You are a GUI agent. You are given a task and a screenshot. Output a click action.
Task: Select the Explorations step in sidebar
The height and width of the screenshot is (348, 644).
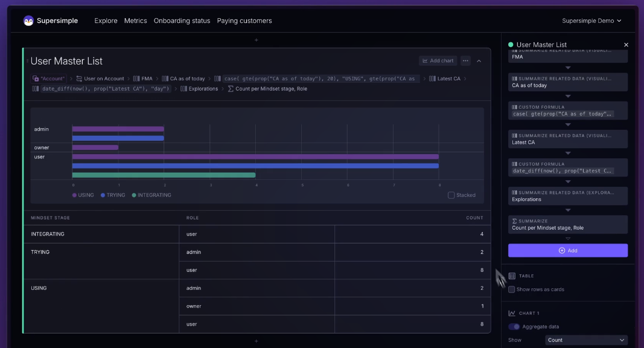[x=567, y=196]
